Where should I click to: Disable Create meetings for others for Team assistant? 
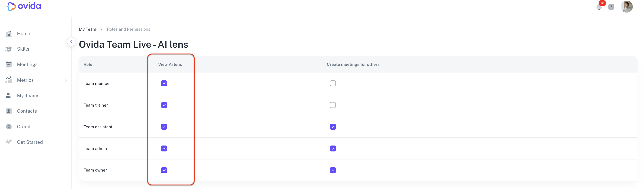point(333,127)
